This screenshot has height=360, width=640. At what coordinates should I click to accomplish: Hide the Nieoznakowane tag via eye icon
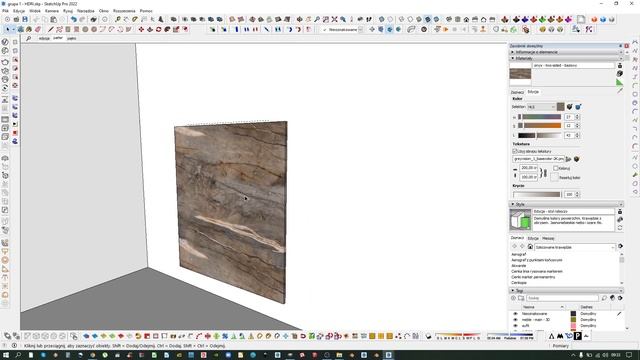point(515,314)
